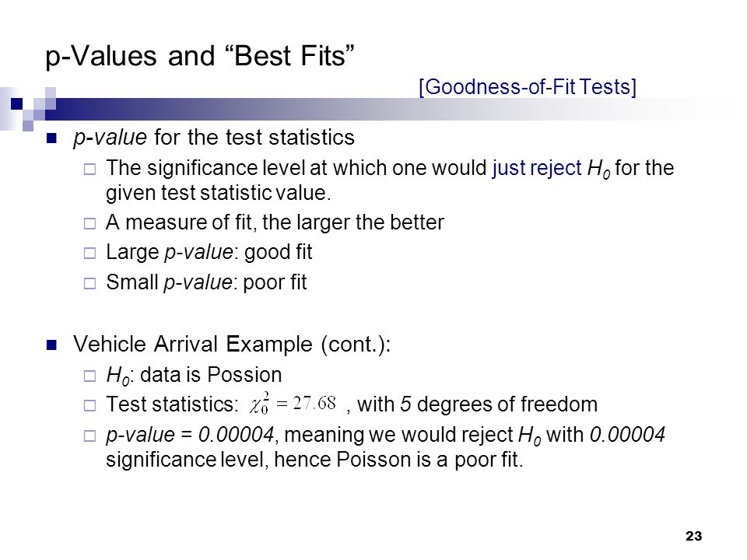Screen dimensions: 747x560
Task: Click the chi-square equation showing 27.68
Action: 293,404
